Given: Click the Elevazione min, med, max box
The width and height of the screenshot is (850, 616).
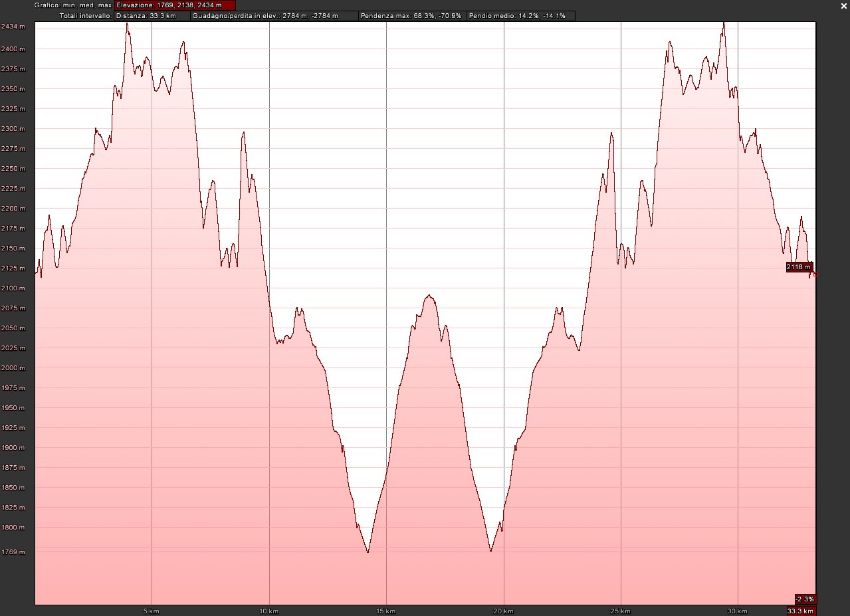Looking at the screenshot, I should 175,5.
